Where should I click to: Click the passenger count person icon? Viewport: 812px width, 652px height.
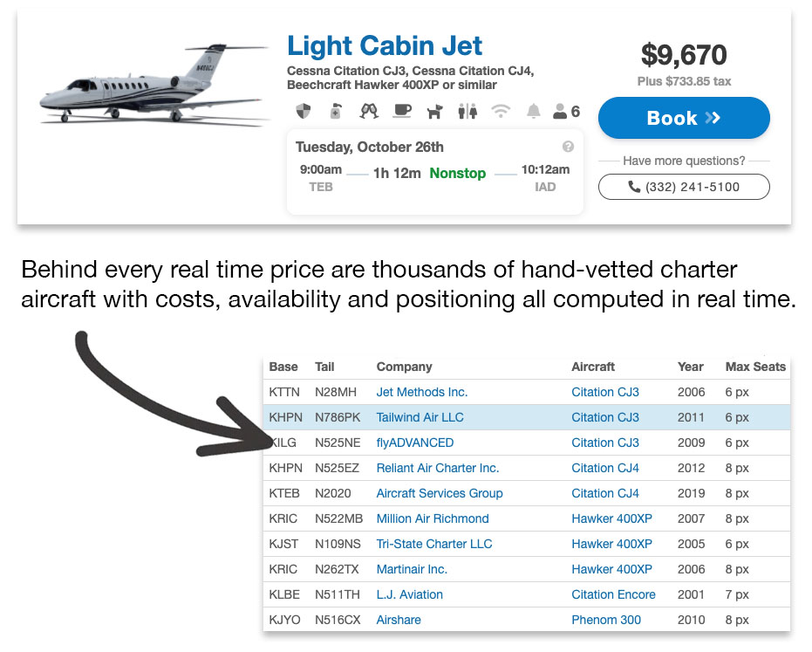point(560,112)
